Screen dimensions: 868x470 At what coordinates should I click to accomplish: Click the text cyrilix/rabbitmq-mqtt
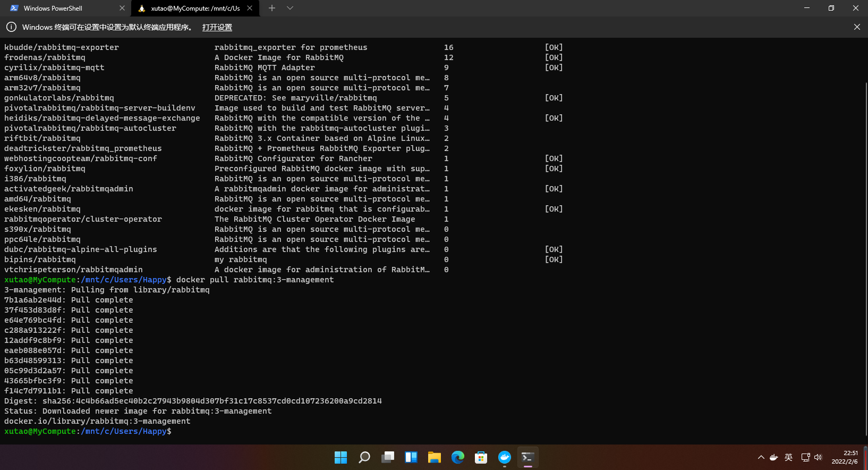click(54, 68)
